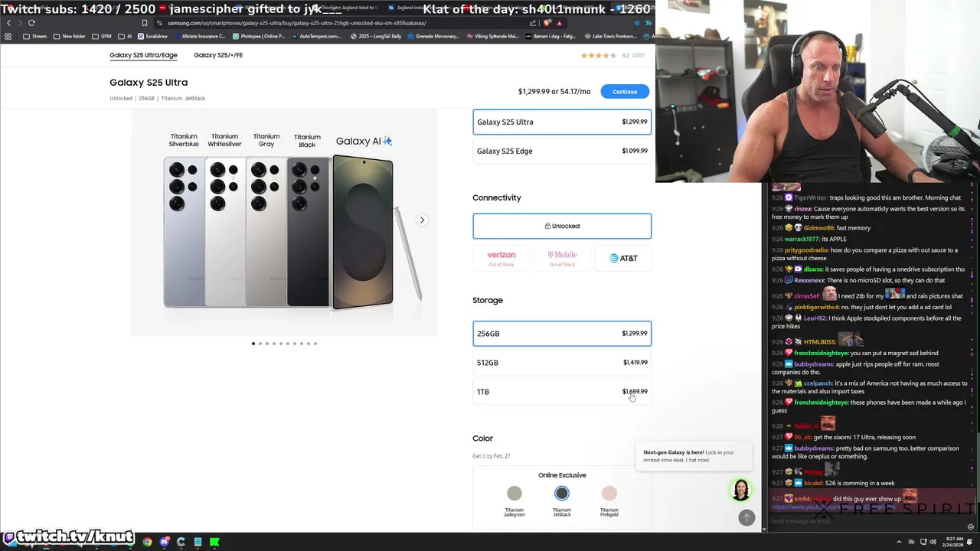Viewport: 980px width, 551px height.
Task: Open the taskbar clock showing 9:27 AM
Action: click(x=954, y=542)
